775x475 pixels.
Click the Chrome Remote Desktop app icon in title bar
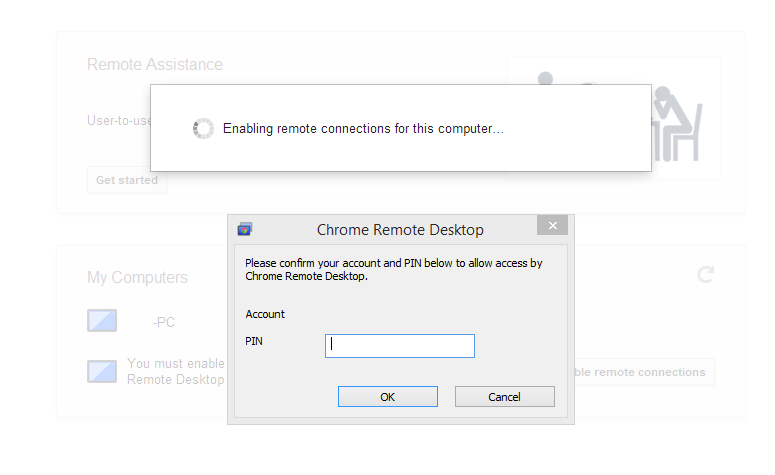245,229
